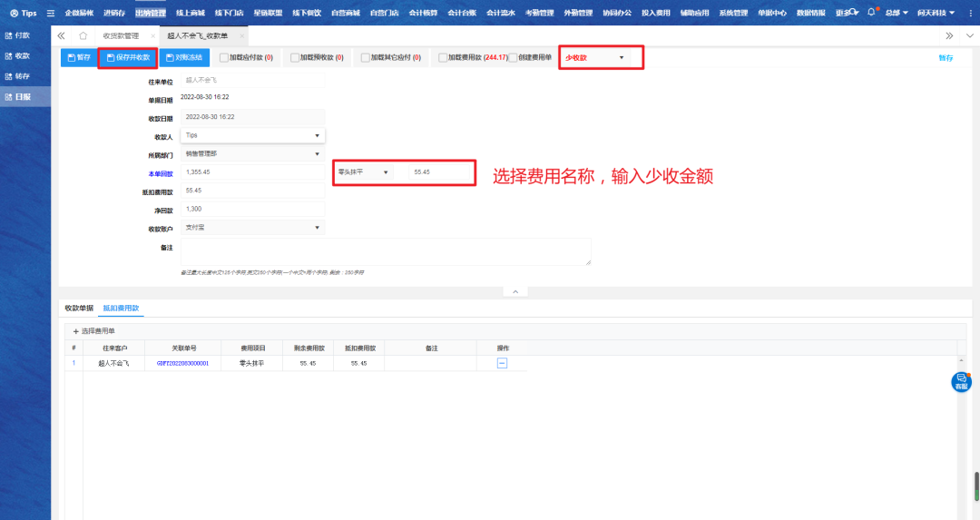Image resolution: width=980 pixels, height=520 pixels.
Task: Close the 收货款管理 tab
Action: click(x=152, y=35)
